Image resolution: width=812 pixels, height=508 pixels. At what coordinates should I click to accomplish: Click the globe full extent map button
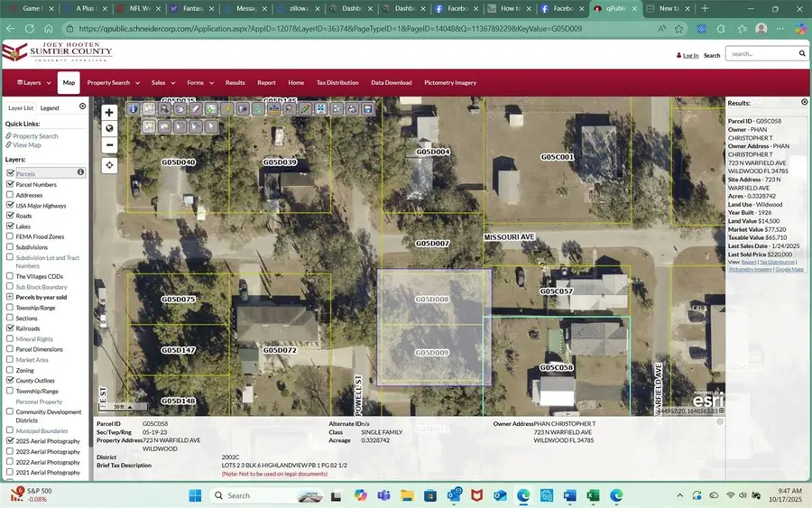pos(109,129)
